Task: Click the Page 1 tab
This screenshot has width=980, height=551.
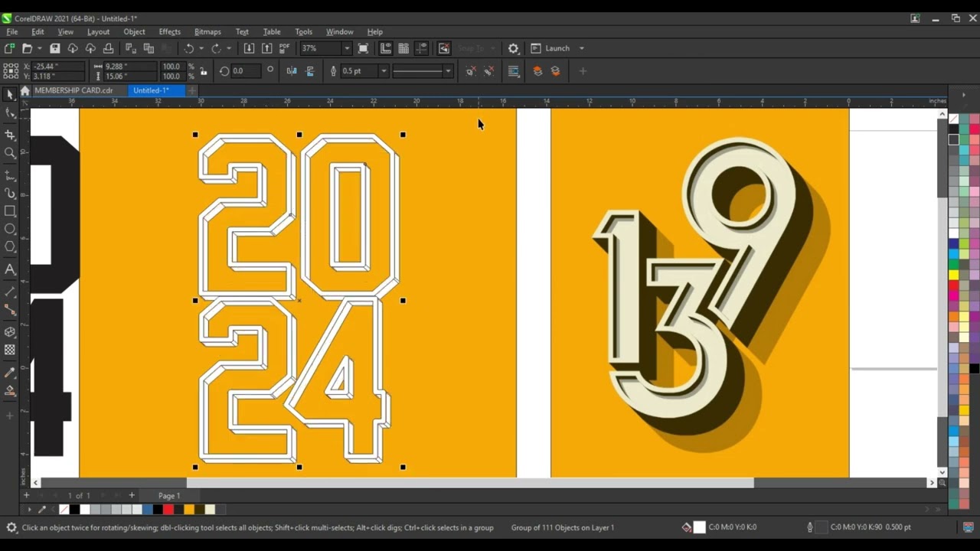Action: (x=169, y=496)
